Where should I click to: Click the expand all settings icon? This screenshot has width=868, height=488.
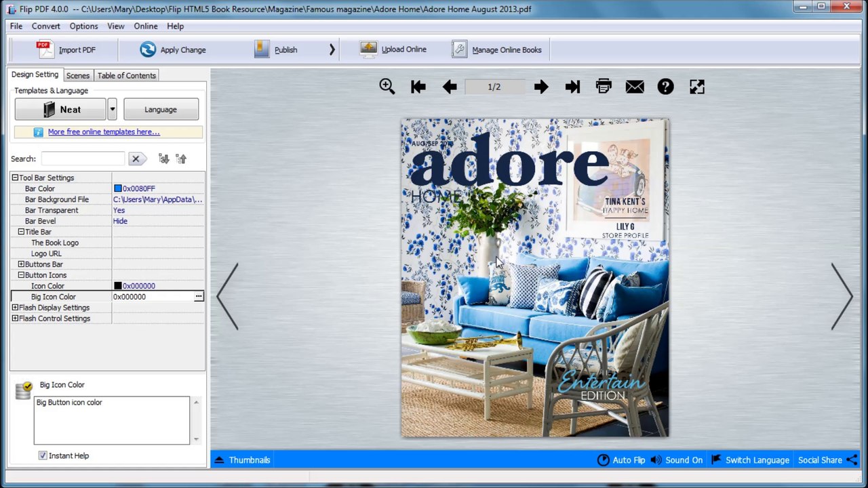[163, 159]
